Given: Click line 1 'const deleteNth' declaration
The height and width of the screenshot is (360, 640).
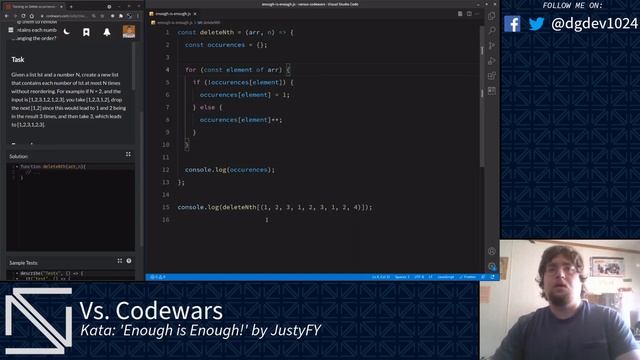Looking at the screenshot, I should (236, 32).
